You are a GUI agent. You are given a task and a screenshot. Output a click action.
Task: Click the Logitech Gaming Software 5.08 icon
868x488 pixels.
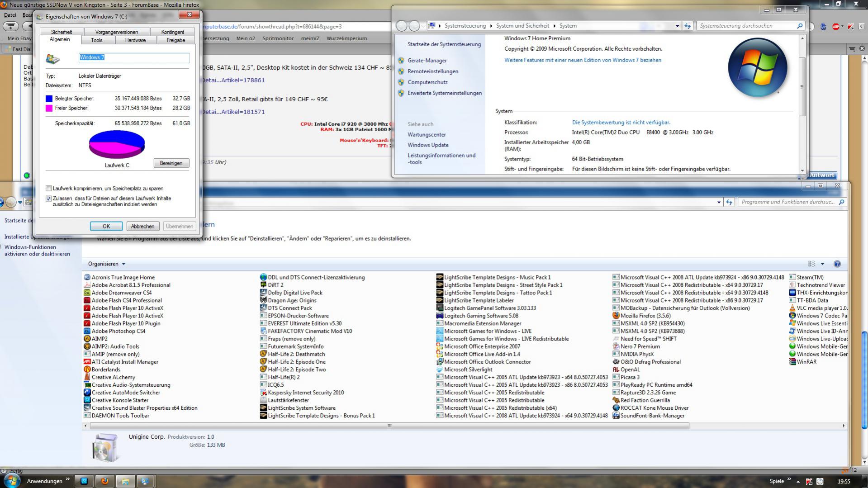pos(439,316)
